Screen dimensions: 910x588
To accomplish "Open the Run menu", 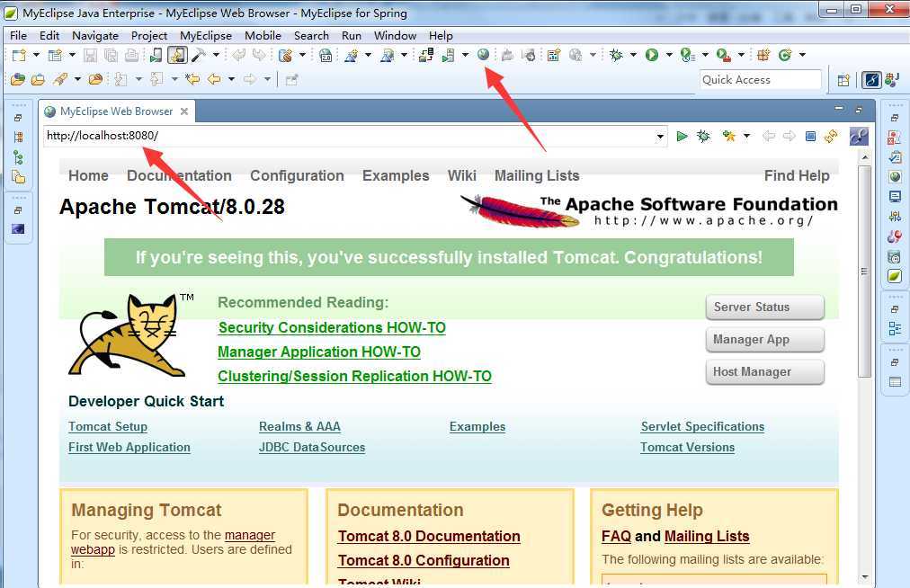I will [352, 35].
